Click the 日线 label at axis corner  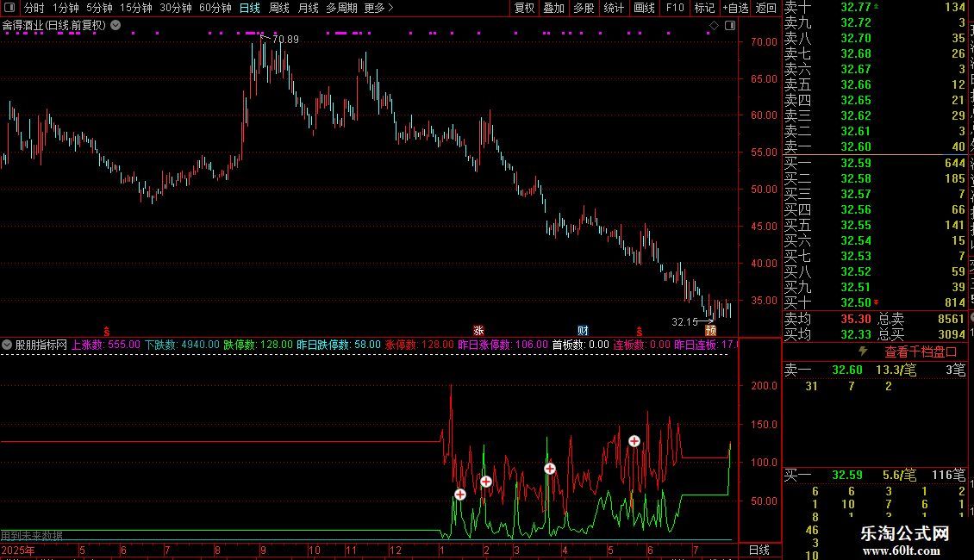pos(759,550)
